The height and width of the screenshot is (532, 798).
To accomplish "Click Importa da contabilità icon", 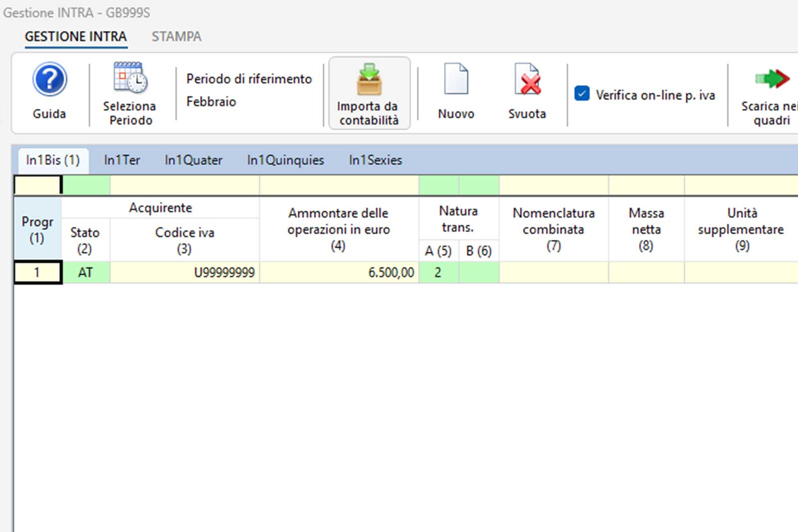I will 369,80.
